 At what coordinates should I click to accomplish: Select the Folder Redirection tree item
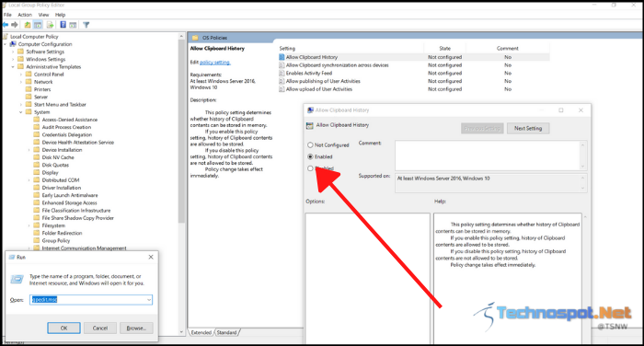pyautogui.click(x=62, y=233)
